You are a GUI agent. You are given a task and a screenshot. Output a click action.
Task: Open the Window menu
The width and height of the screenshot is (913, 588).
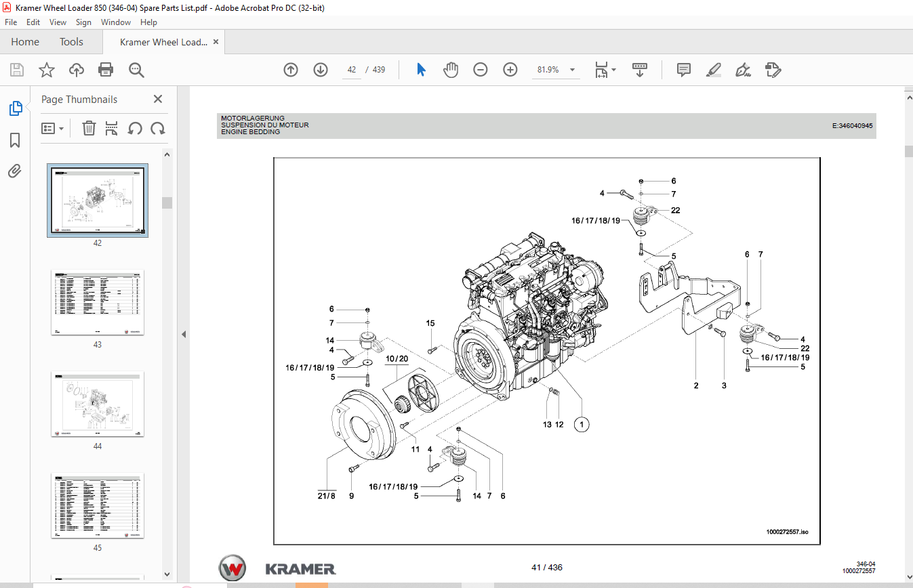tap(116, 22)
